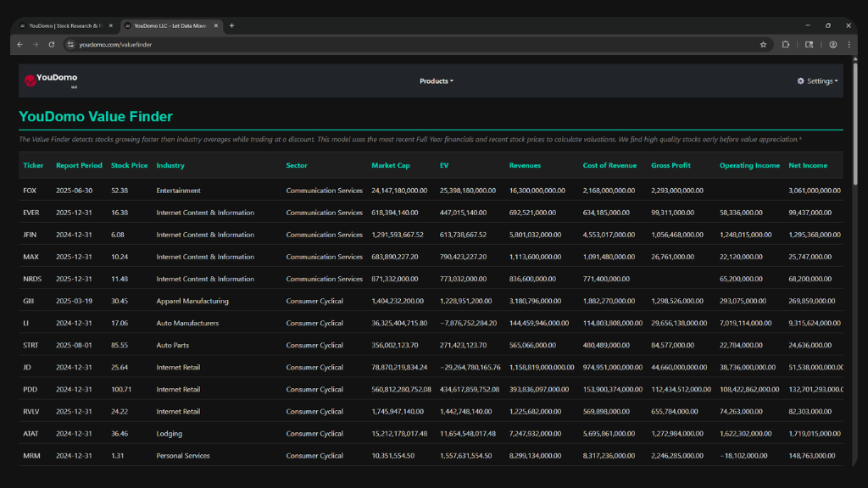Click market cap 24,147,180,000.00 for FOX
This screenshot has height=488, width=868.
(399, 191)
